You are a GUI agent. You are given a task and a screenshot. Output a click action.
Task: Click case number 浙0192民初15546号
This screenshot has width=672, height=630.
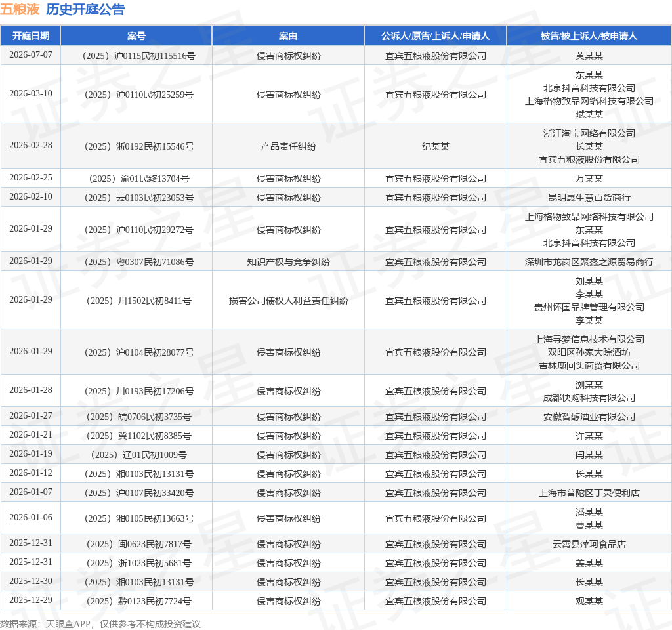point(139,146)
